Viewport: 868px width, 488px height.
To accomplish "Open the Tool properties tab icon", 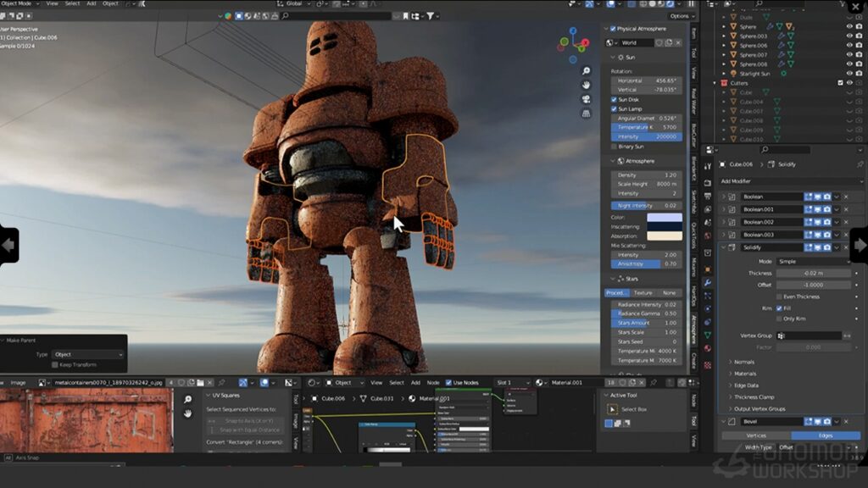I will [708, 166].
